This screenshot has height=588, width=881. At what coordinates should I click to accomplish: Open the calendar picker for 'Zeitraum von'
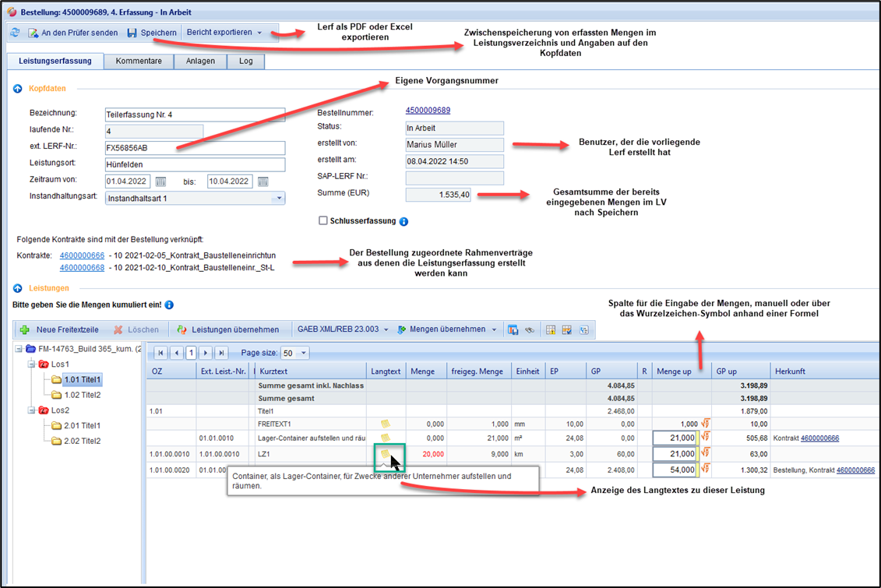click(x=161, y=181)
